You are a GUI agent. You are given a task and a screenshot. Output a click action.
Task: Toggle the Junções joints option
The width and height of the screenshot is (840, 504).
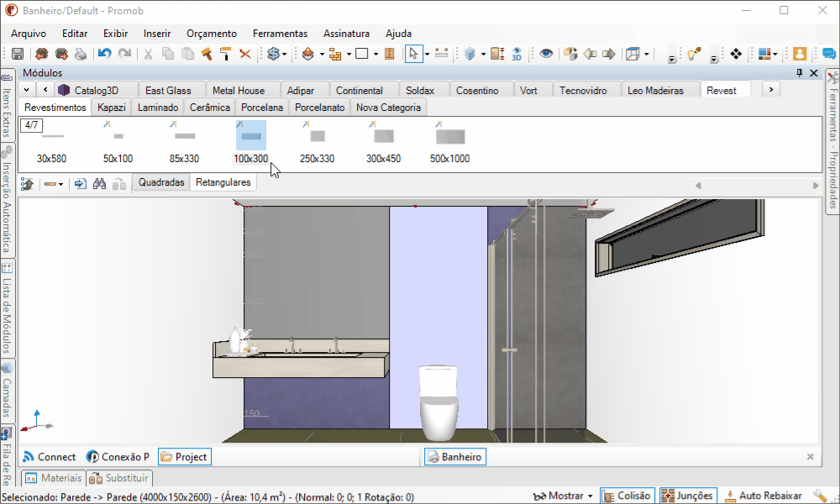click(688, 496)
